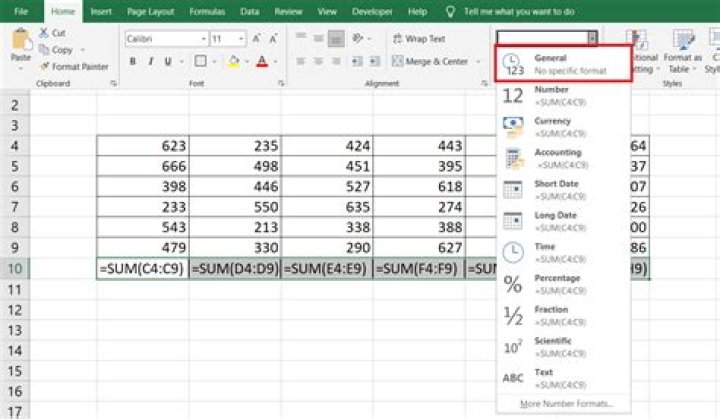Open Format as Table gallery
This screenshot has height=419, width=720.
(682, 51)
